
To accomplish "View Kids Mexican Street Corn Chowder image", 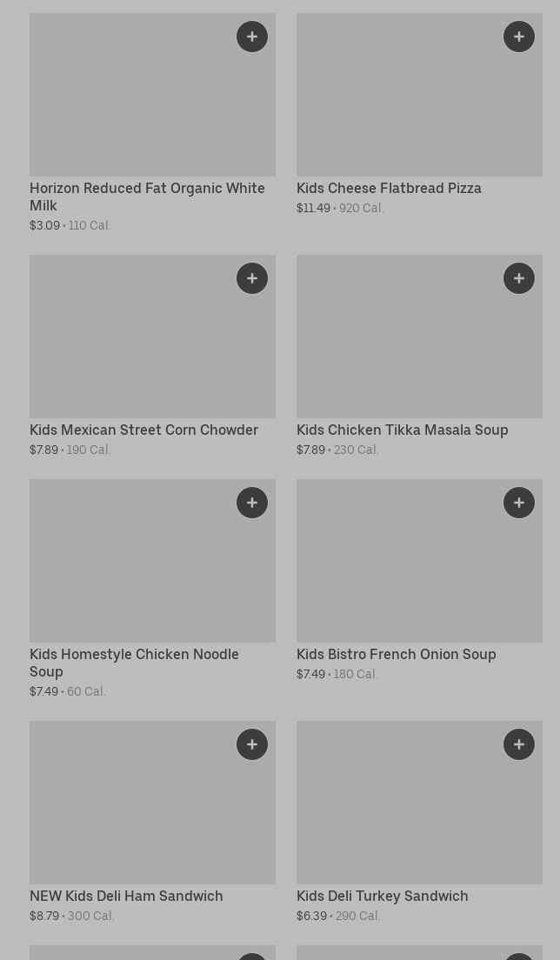I will click(x=152, y=346).
